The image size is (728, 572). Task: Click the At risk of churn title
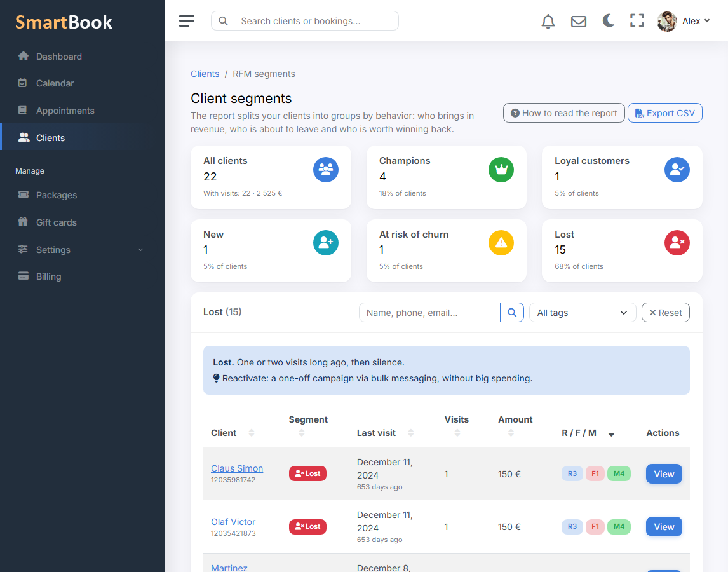click(x=414, y=234)
